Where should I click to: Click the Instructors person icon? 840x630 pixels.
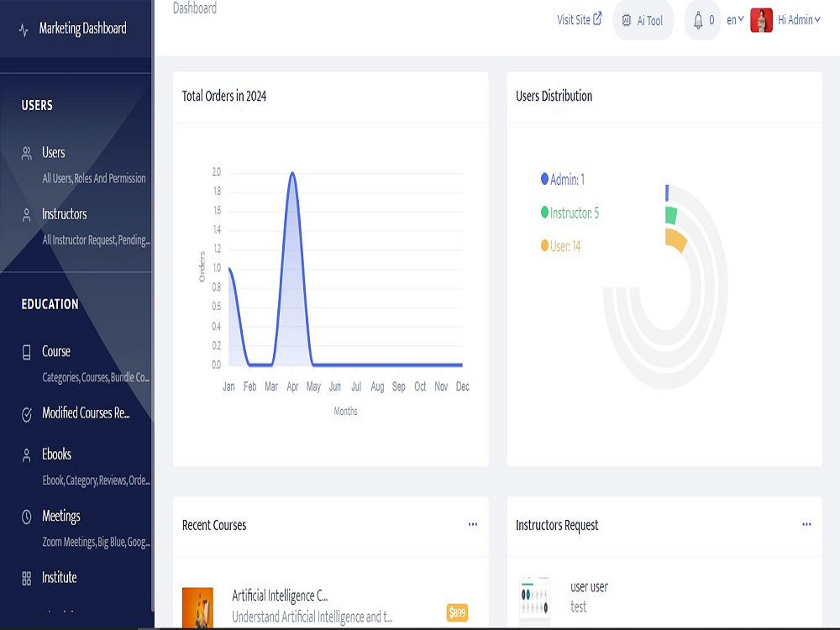pyautogui.click(x=26, y=215)
